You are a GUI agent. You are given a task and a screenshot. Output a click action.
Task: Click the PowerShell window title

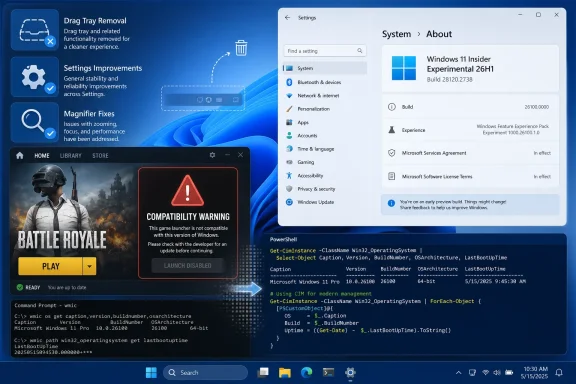click(283, 240)
